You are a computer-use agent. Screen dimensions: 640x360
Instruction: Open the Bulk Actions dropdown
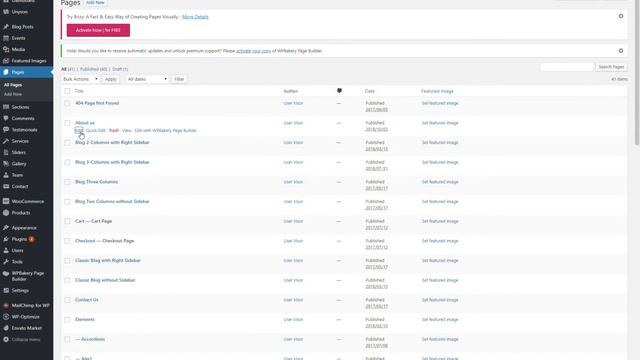(x=80, y=79)
